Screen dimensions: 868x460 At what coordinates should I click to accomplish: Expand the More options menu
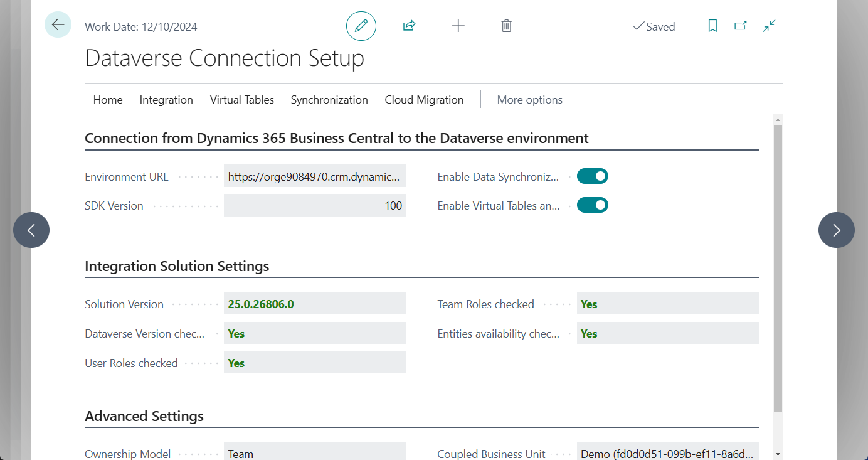tap(529, 99)
